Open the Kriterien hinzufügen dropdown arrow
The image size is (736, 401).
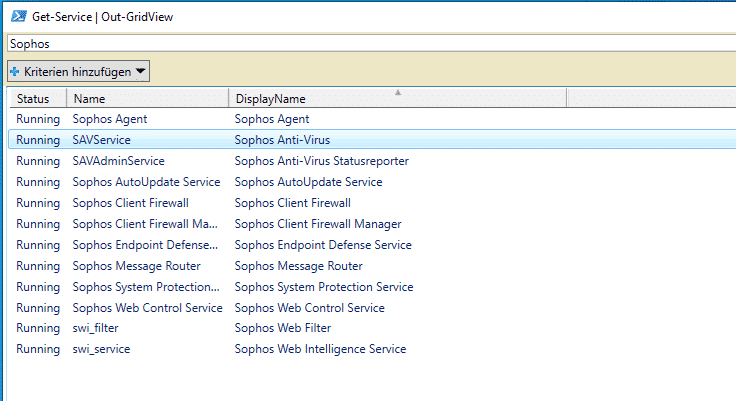140,71
